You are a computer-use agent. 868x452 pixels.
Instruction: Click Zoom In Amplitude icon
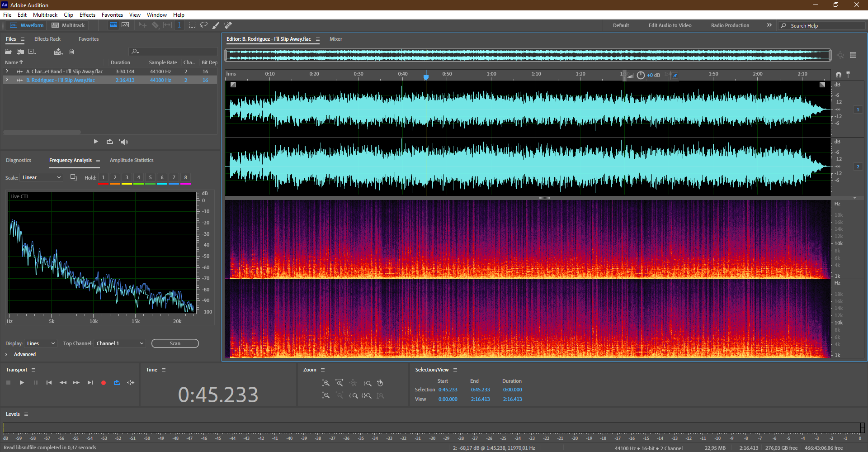[325, 383]
